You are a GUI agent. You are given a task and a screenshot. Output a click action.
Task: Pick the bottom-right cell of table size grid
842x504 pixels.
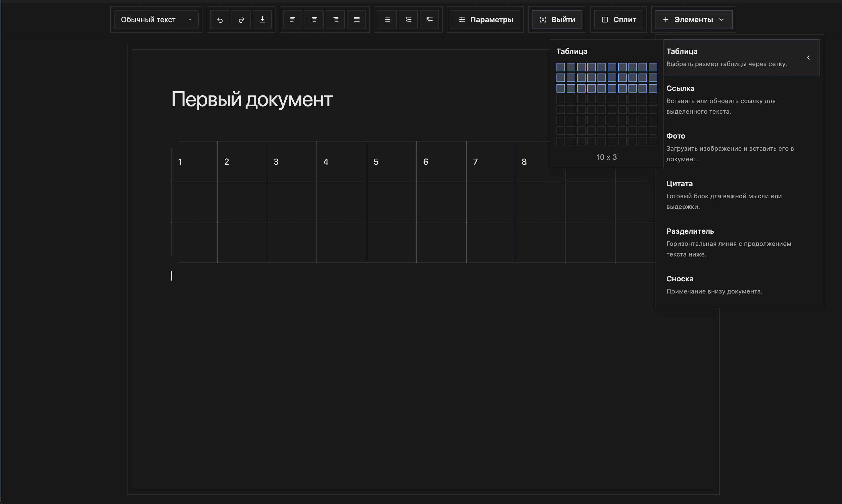coord(653,141)
